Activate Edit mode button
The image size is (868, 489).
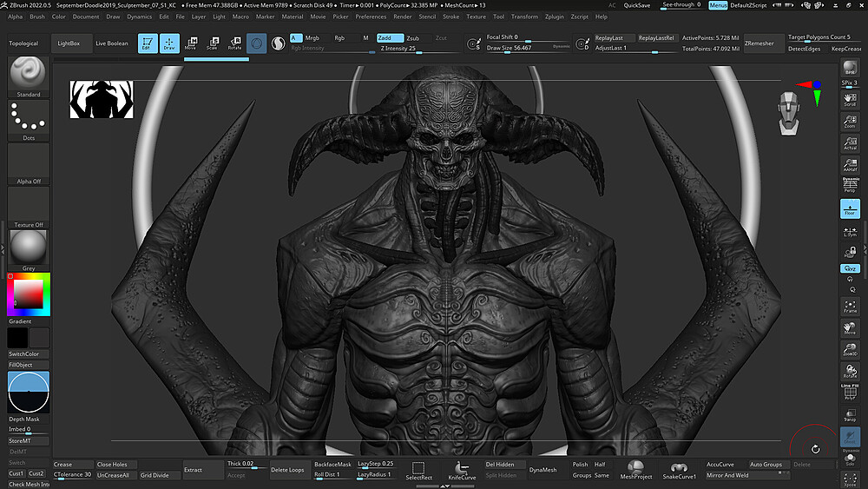click(x=148, y=43)
